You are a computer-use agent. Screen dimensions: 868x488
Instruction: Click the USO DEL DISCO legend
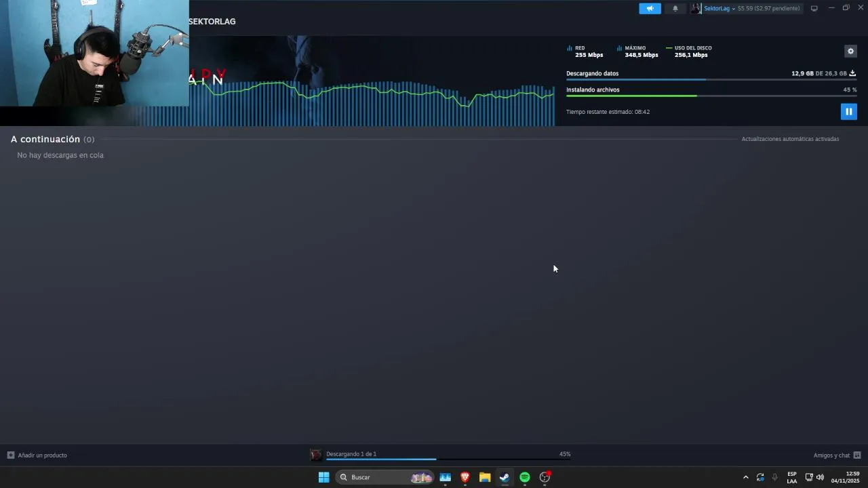click(x=688, y=52)
